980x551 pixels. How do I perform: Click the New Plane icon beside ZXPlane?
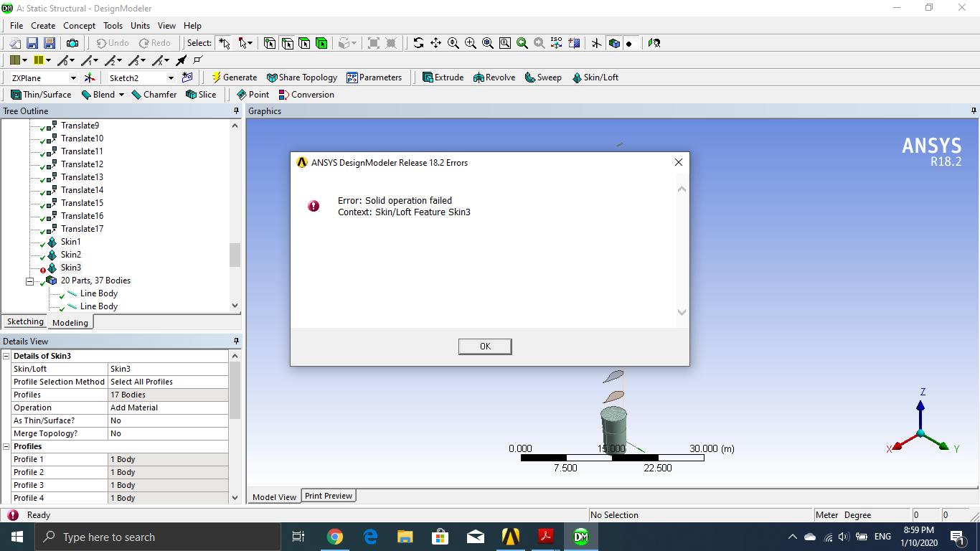tap(90, 77)
